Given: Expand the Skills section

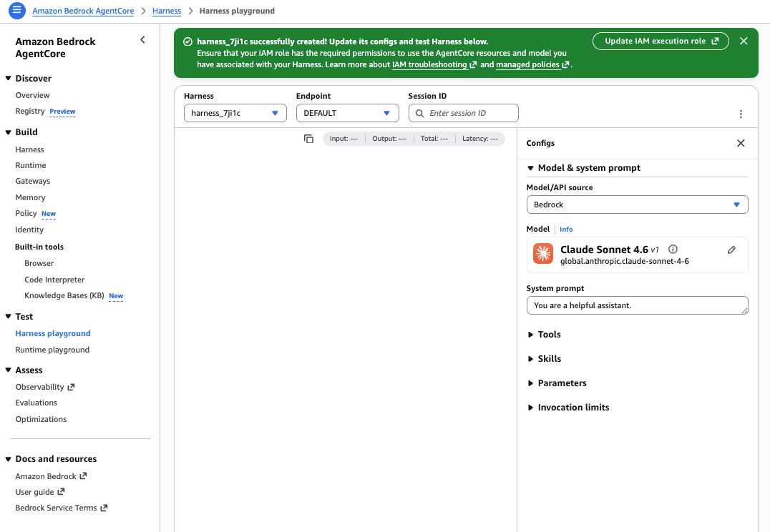Looking at the screenshot, I should [x=544, y=359].
